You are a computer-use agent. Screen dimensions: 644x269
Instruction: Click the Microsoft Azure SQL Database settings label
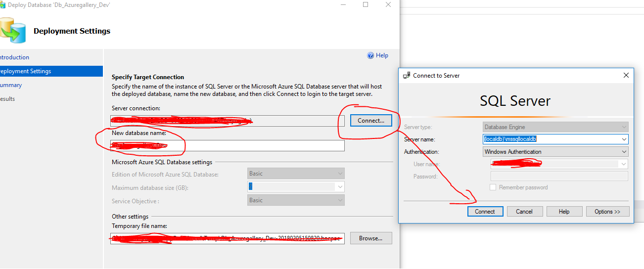(x=162, y=162)
